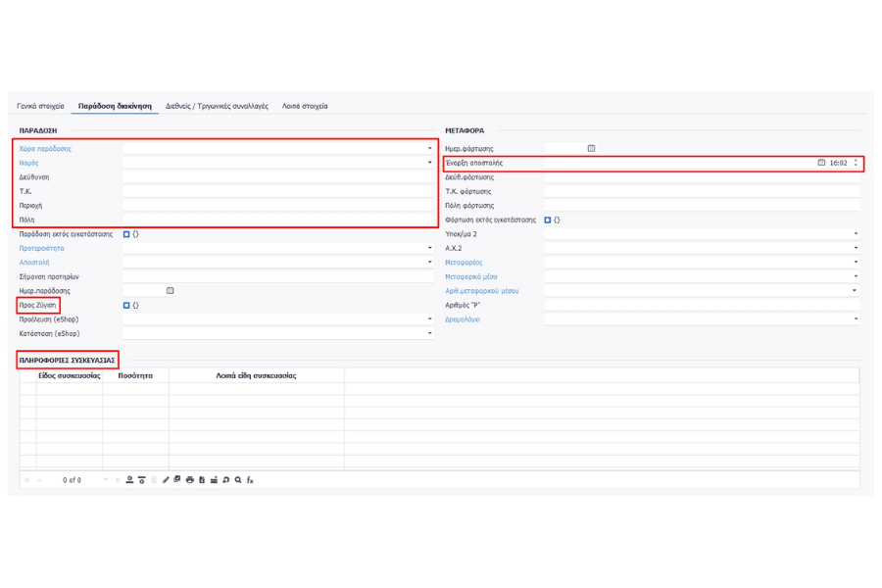
Task: Click the 16:02 time value
Action: pyautogui.click(x=838, y=163)
